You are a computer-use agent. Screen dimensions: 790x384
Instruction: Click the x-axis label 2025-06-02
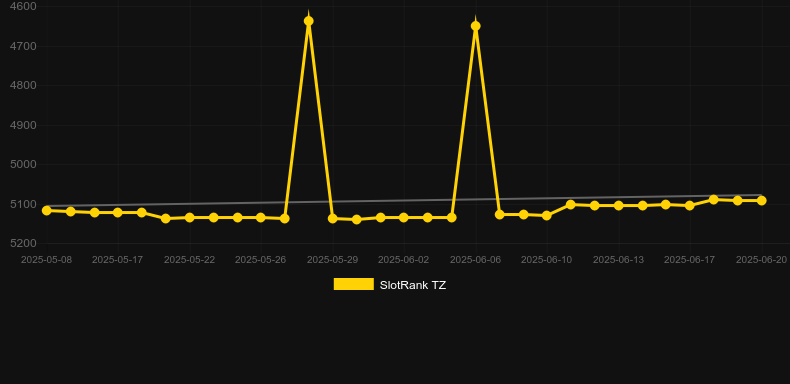(404, 260)
